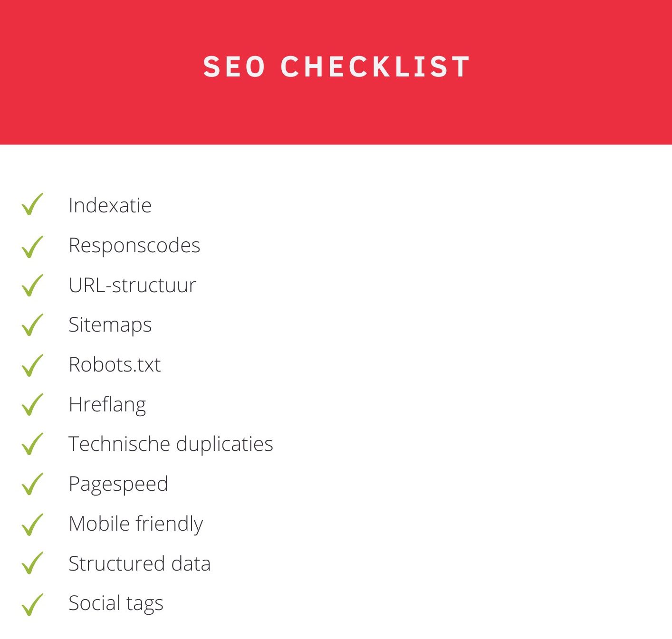Select the tick mark next to Hreflang
Viewport: 672px width, 639px height.
pyautogui.click(x=32, y=405)
